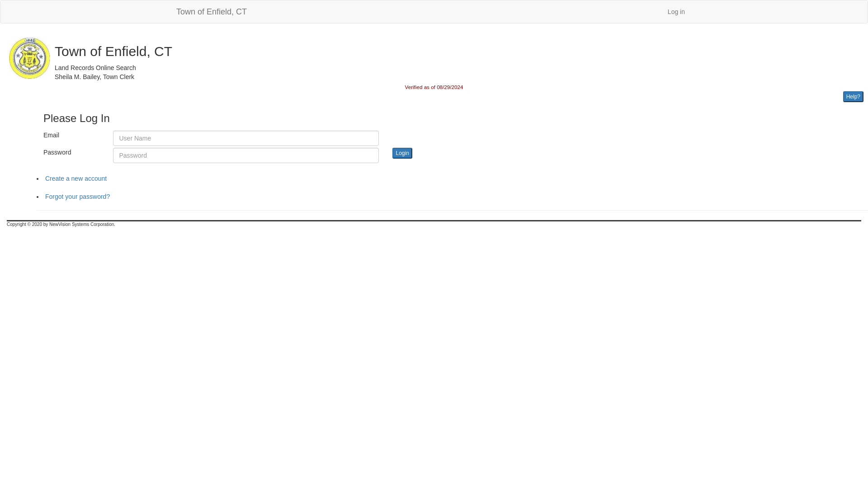Viewport: 868px width, 488px height.
Task: Click the NewVision Systems copyright notice
Action: click(61, 225)
